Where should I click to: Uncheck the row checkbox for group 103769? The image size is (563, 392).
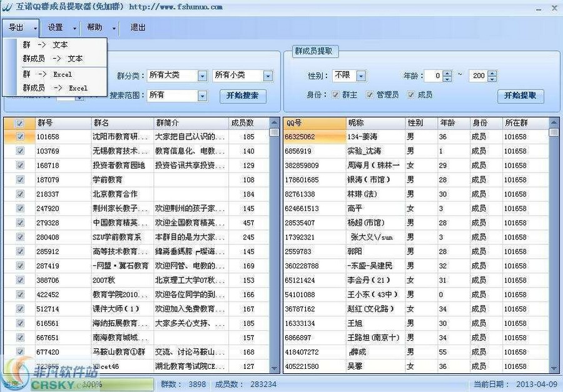point(20,151)
